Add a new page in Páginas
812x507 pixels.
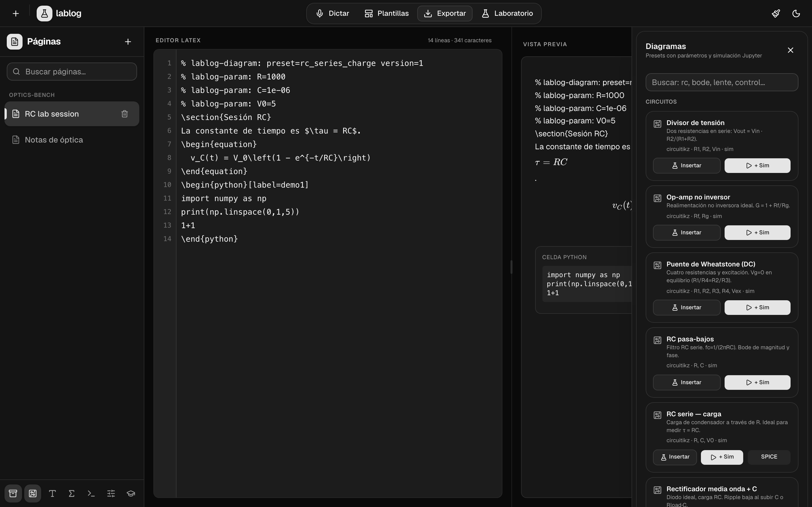point(128,42)
